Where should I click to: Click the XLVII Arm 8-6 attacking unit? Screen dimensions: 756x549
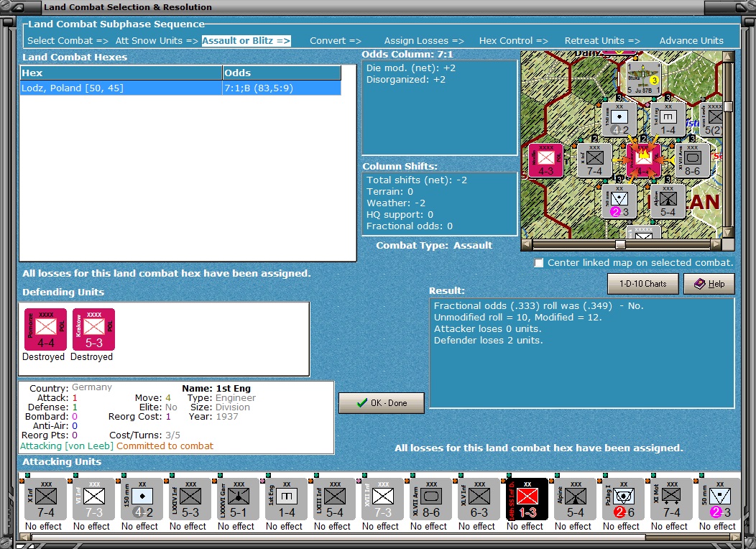431,499
